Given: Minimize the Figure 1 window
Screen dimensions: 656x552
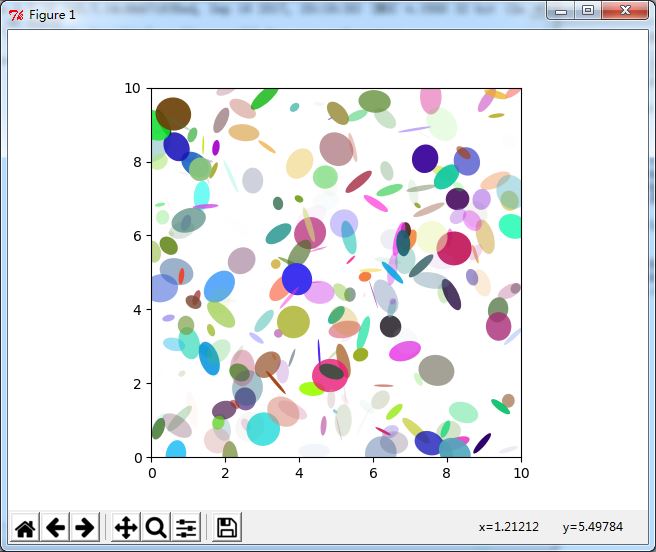Looking at the screenshot, I should click(561, 11).
